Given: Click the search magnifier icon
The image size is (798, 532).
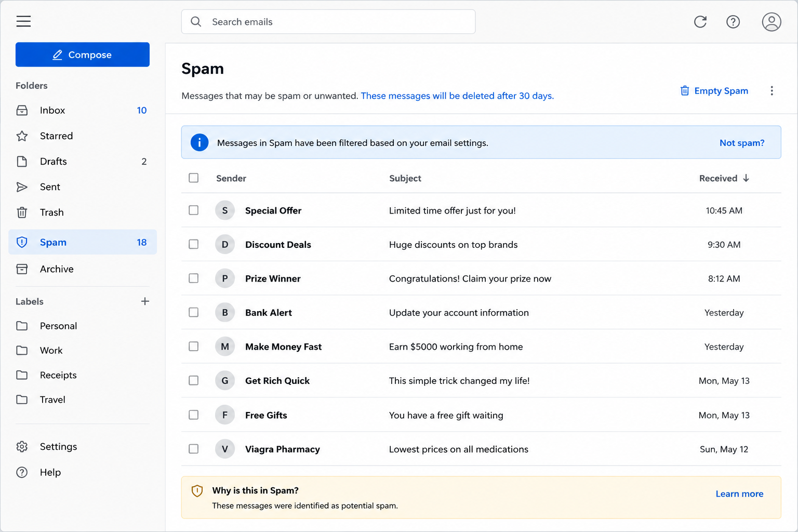Looking at the screenshot, I should point(196,22).
